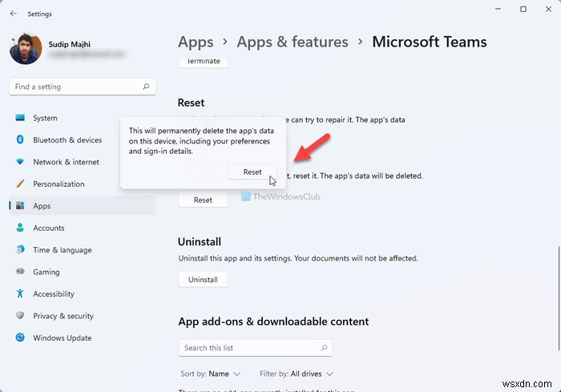The height and width of the screenshot is (392, 561).
Task: Click the App add-ons & downloadable content heading
Action: point(273,321)
